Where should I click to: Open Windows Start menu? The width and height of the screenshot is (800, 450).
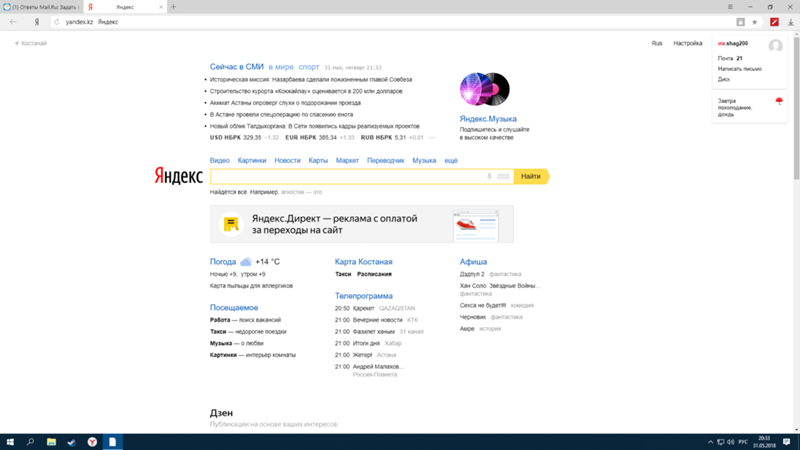pos(10,442)
